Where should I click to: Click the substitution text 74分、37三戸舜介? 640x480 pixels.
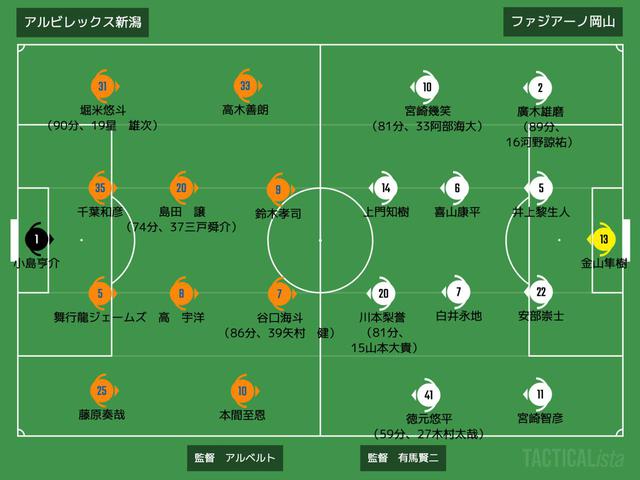[x=182, y=227]
